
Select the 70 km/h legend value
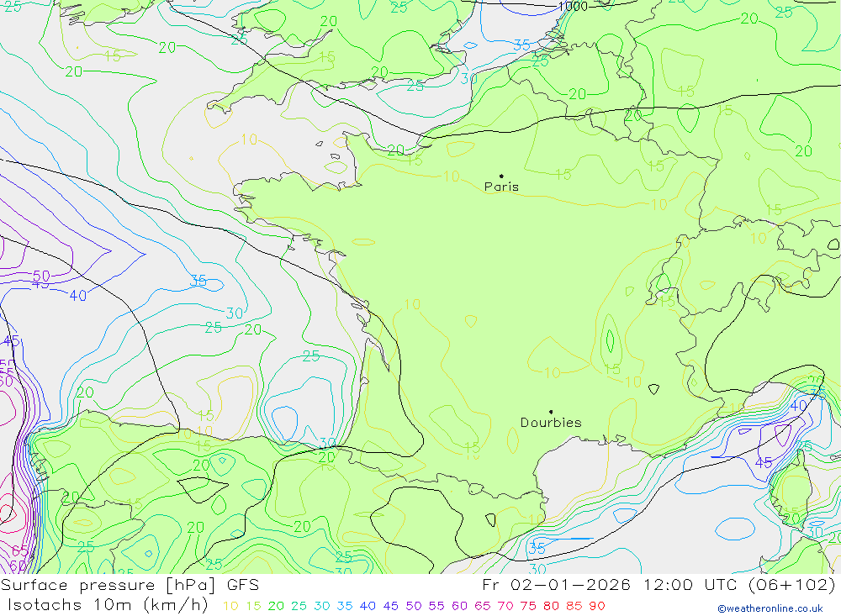(505, 606)
